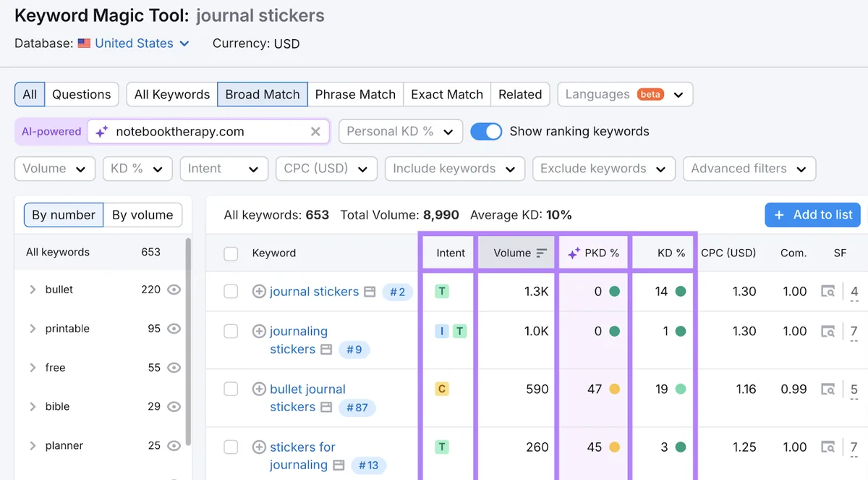This screenshot has width=868, height=480.
Task: Open SERP view icon for journal stickers
Action: tap(370, 292)
